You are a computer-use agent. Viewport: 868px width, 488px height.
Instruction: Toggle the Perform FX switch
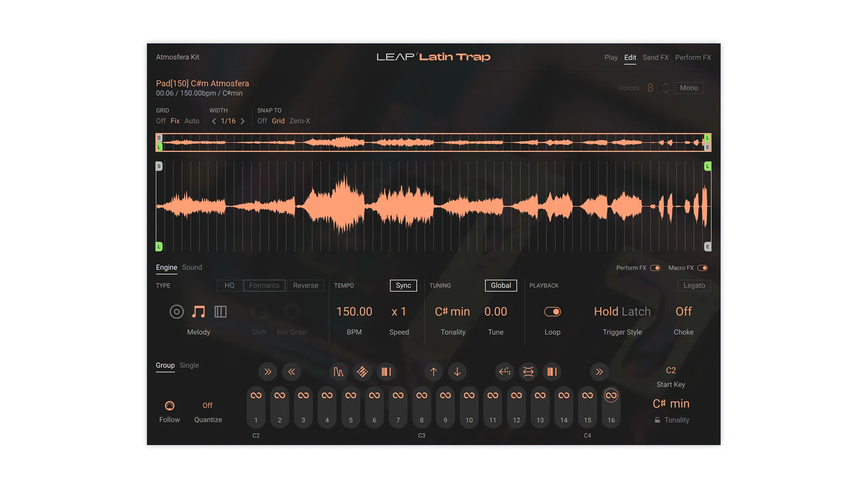(x=656, y=267)
